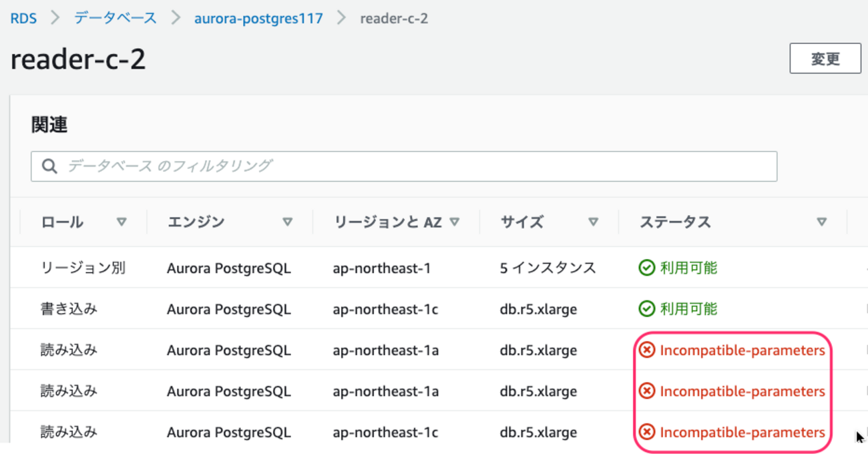Screen dimensions: 868x454
Task: Sort by the ステータス column arrow
Action: pos(822,222)
